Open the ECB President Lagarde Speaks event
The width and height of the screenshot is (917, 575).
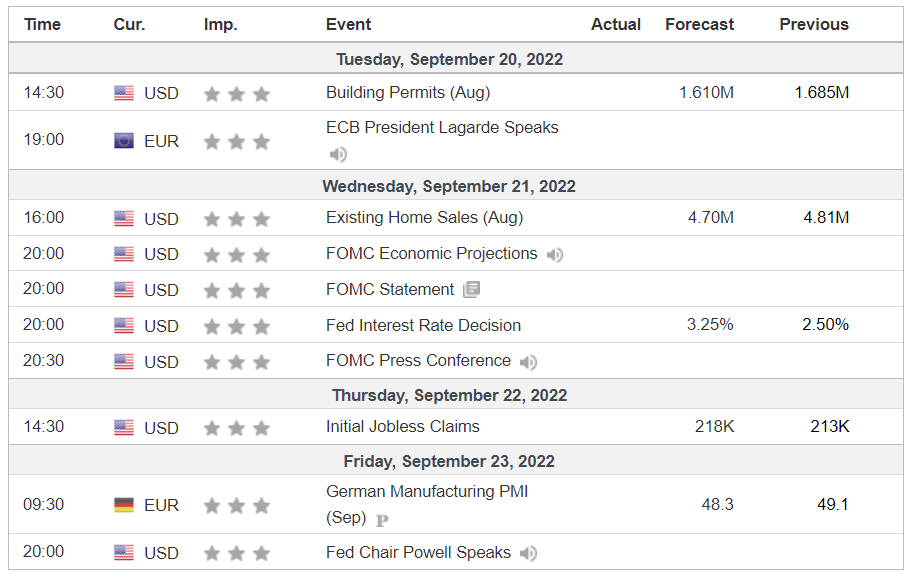442,128
